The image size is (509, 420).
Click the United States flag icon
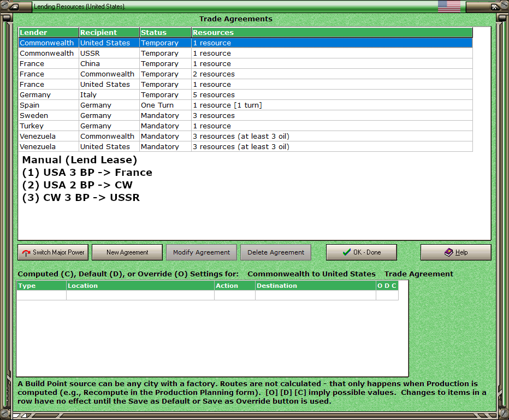point(449,6)
